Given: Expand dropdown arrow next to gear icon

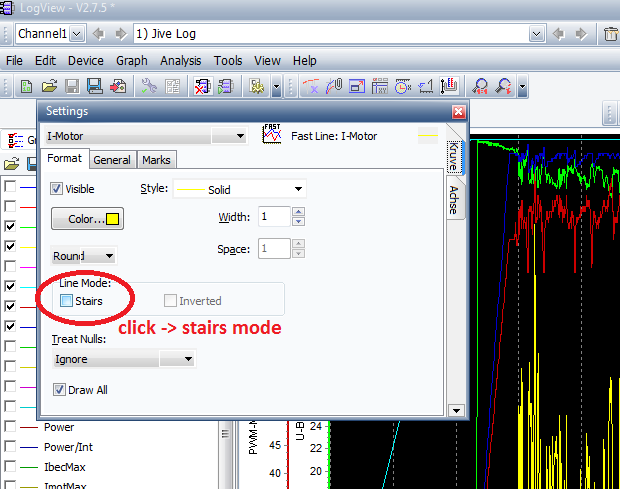Looking at the screenshot, I should pos(276,86).
